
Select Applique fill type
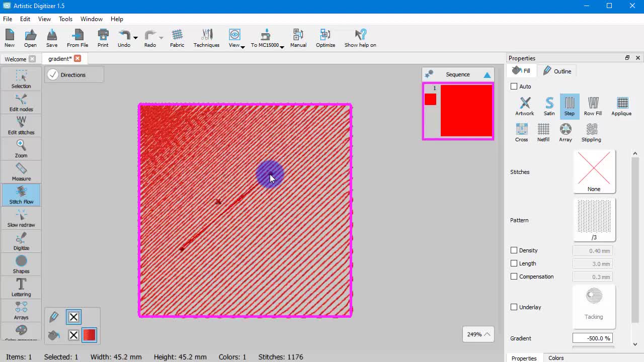coord(621,106)
